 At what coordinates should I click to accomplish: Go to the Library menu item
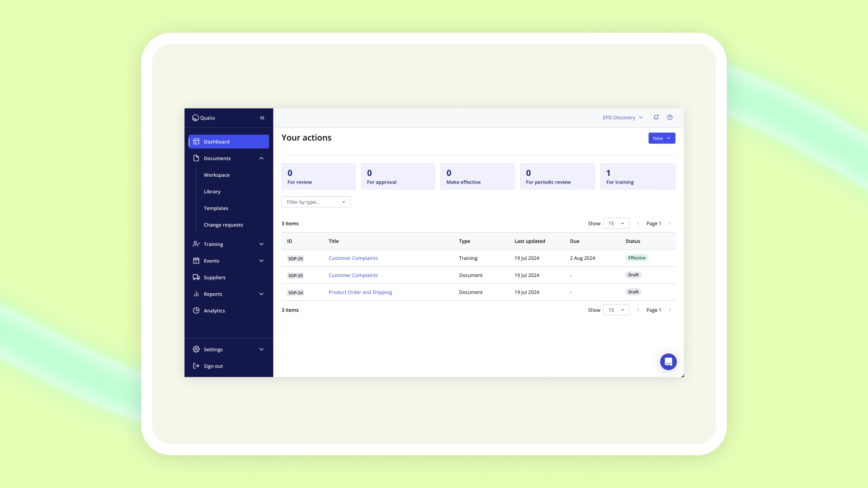pos(212,192)
